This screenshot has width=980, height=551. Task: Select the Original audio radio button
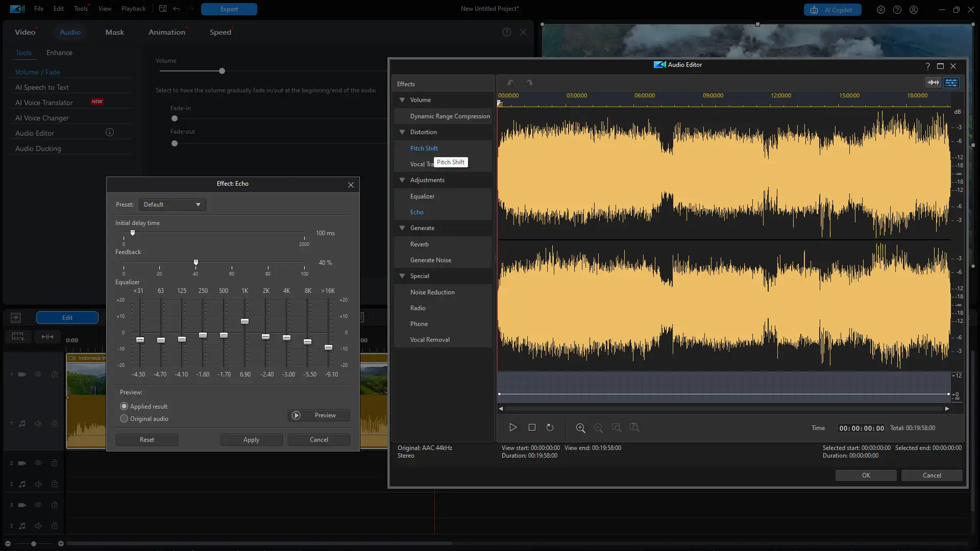click(124, 419)
